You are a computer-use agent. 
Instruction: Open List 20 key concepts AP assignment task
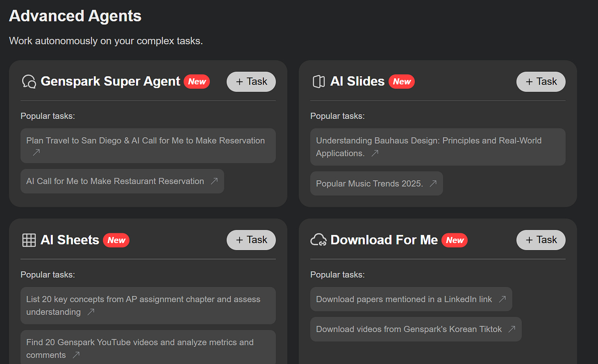(x=148, y=306)
